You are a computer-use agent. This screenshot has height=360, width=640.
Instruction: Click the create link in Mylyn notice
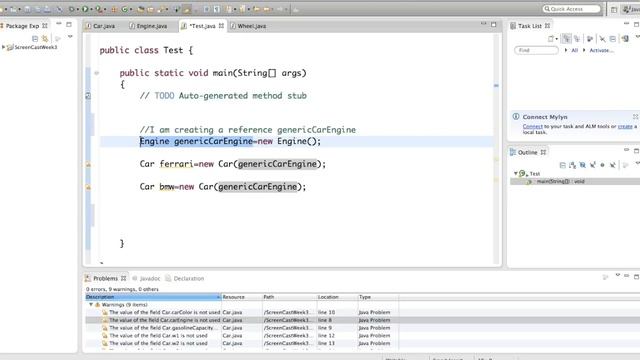pyautogui.click(x=625, y=127)
